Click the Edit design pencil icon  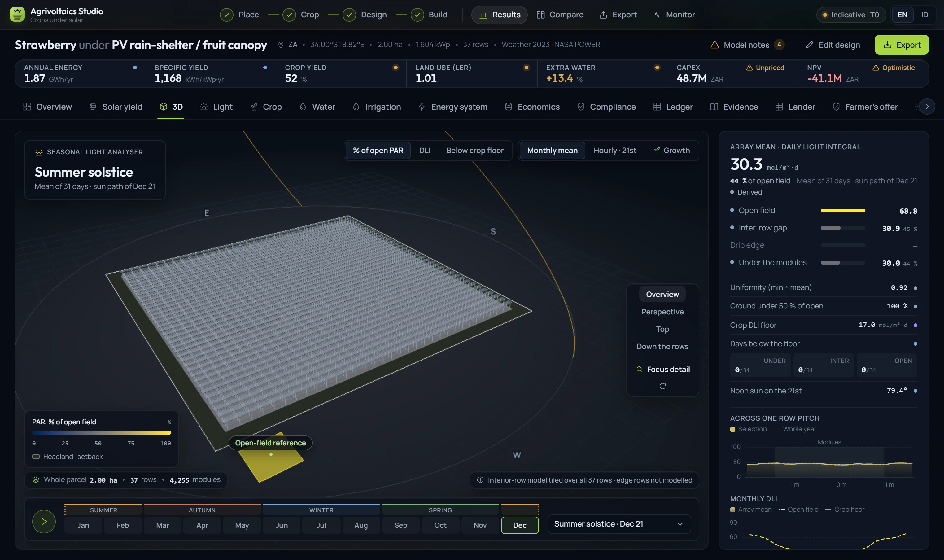point(809,45)
